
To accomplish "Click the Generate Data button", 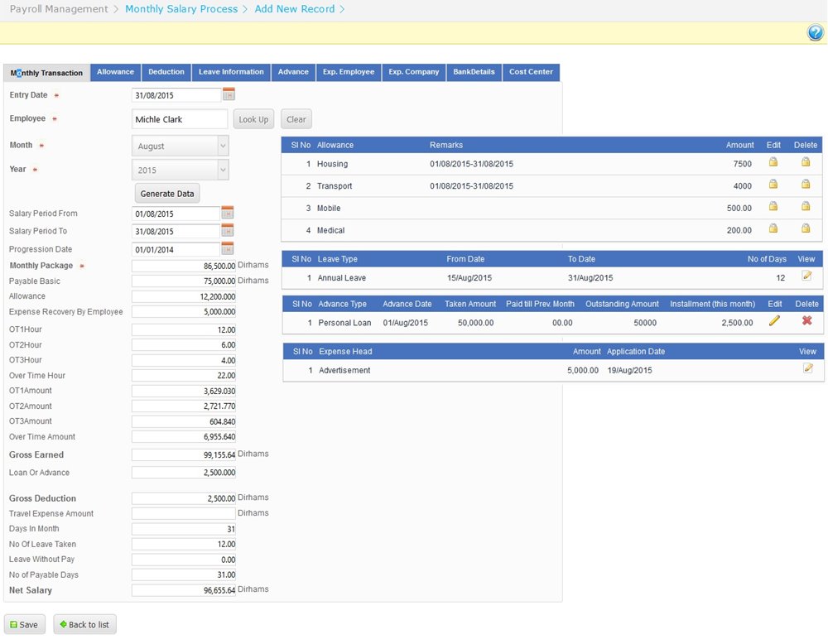I will 167,194.
